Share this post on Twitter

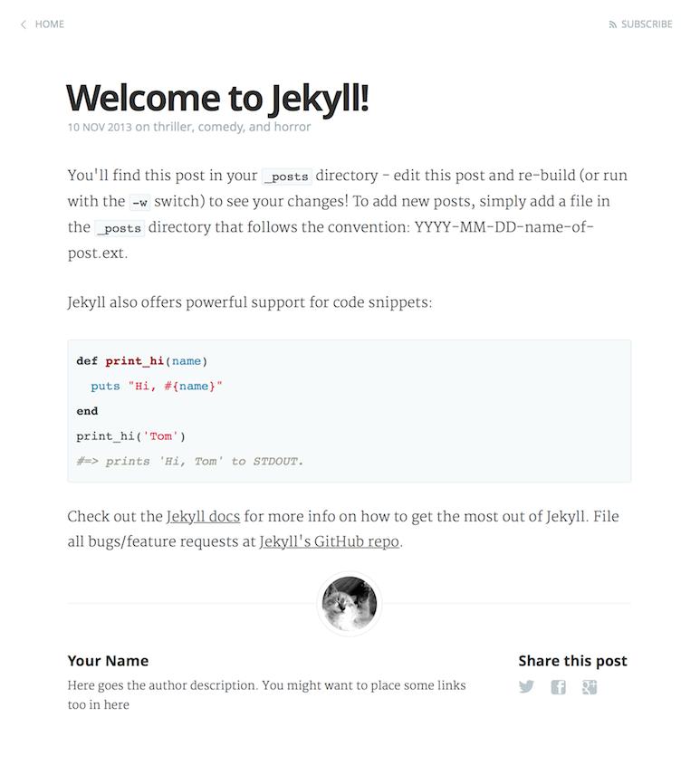click(x=526, y=687)
